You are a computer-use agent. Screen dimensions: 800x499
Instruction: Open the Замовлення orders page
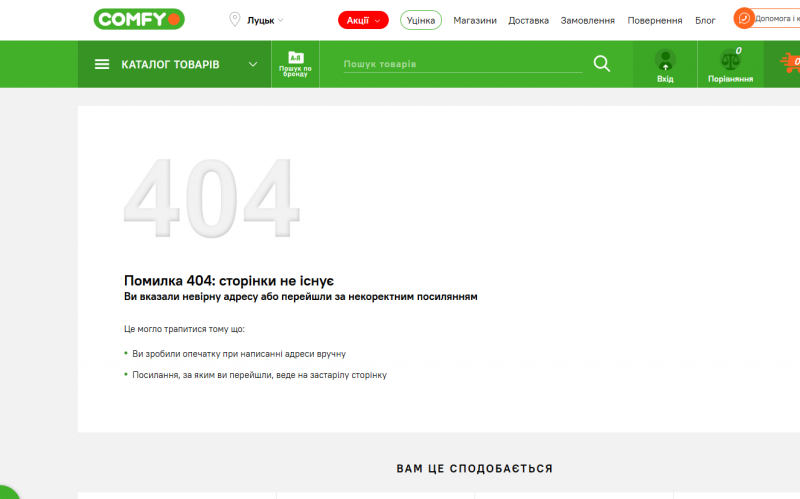587,20
